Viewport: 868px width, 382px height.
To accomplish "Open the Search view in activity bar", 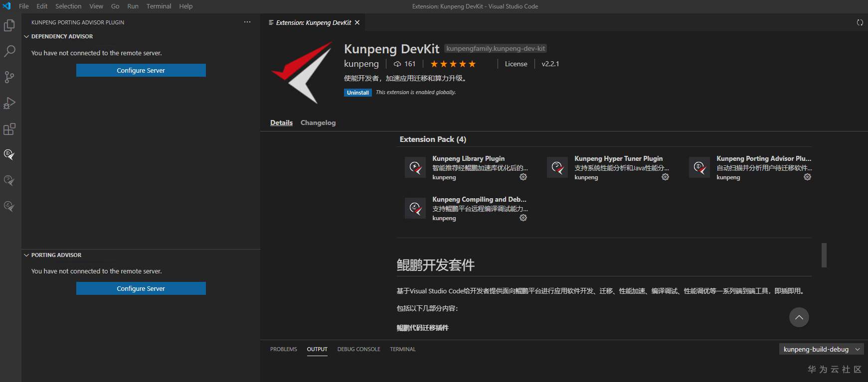I will pos(9,51).
